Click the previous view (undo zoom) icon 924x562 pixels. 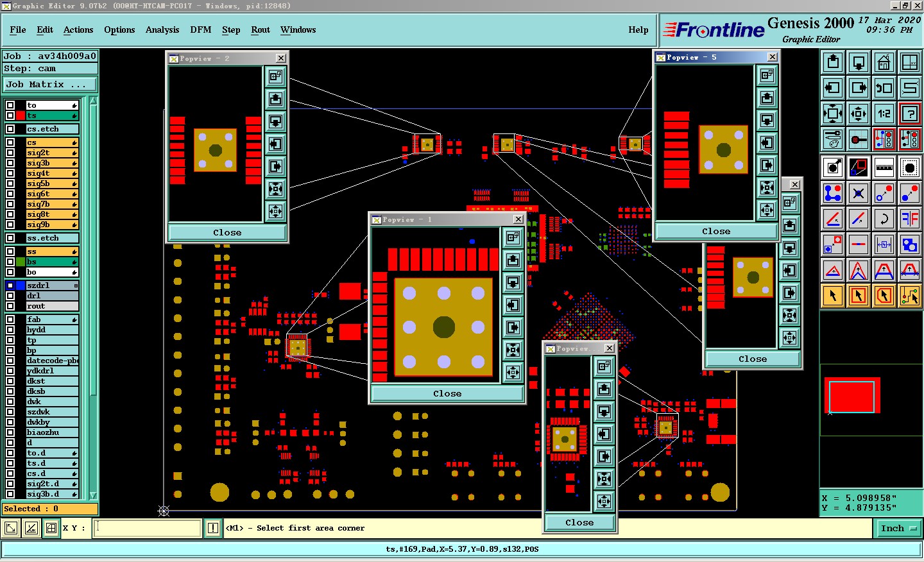[884, 88]
